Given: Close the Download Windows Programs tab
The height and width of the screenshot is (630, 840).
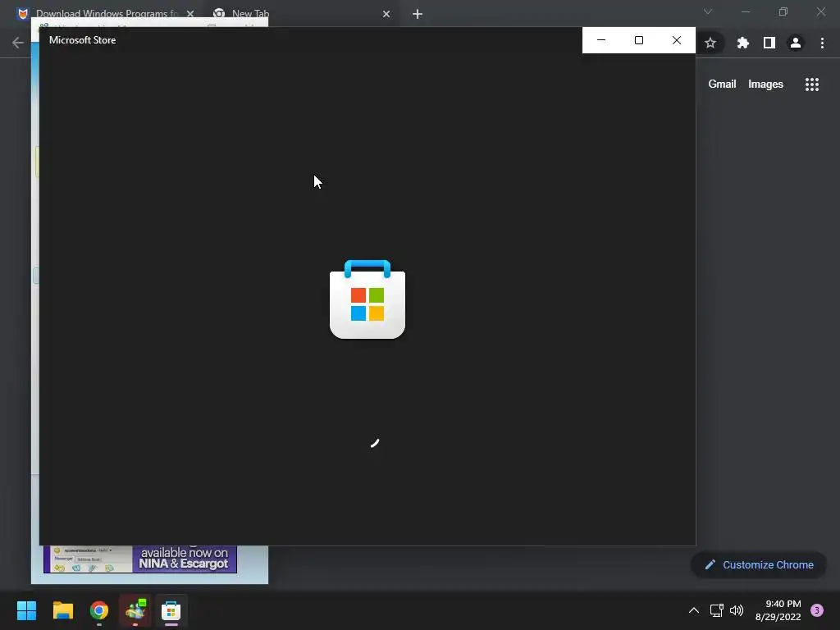Looking at the screenshot, I should (190, 14).
